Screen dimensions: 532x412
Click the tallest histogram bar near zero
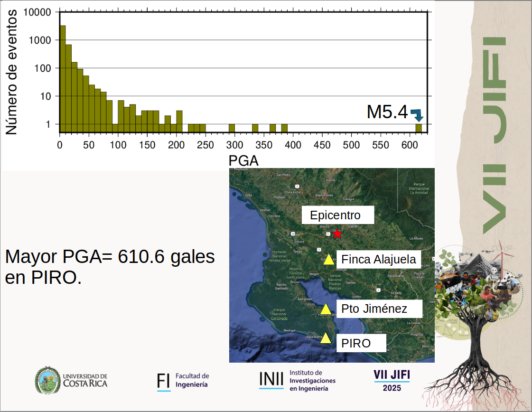click(63, 78)
